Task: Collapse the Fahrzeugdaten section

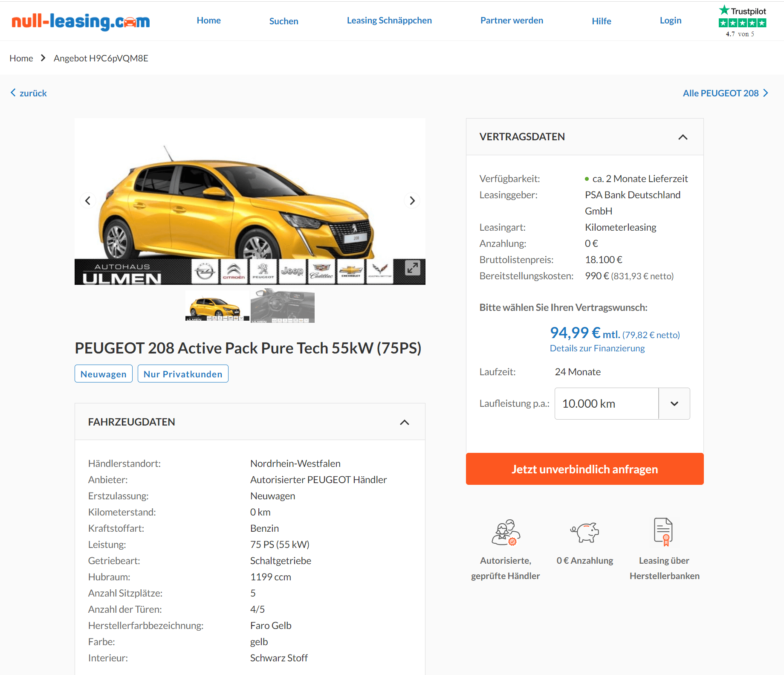Action: point(405,422)
